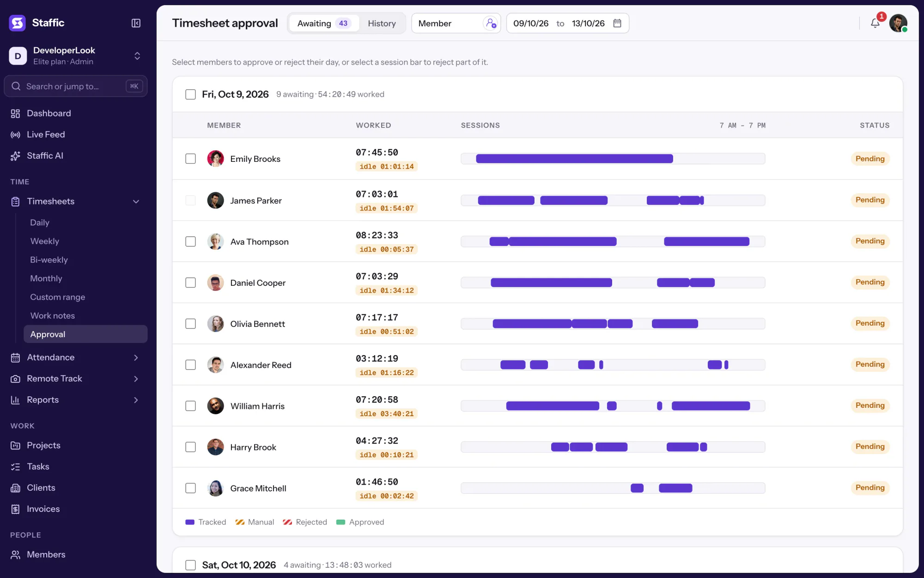The height and width of the screenshot is (578, 924).
Task: Select Emily Brooks' tracked session bar
Action: [x=574, y=159]
